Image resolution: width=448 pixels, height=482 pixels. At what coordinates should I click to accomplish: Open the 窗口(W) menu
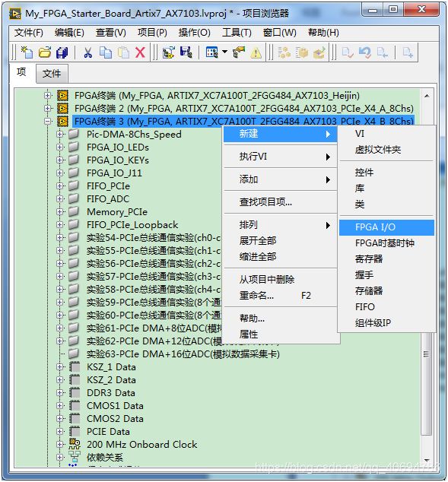point(279,33)
